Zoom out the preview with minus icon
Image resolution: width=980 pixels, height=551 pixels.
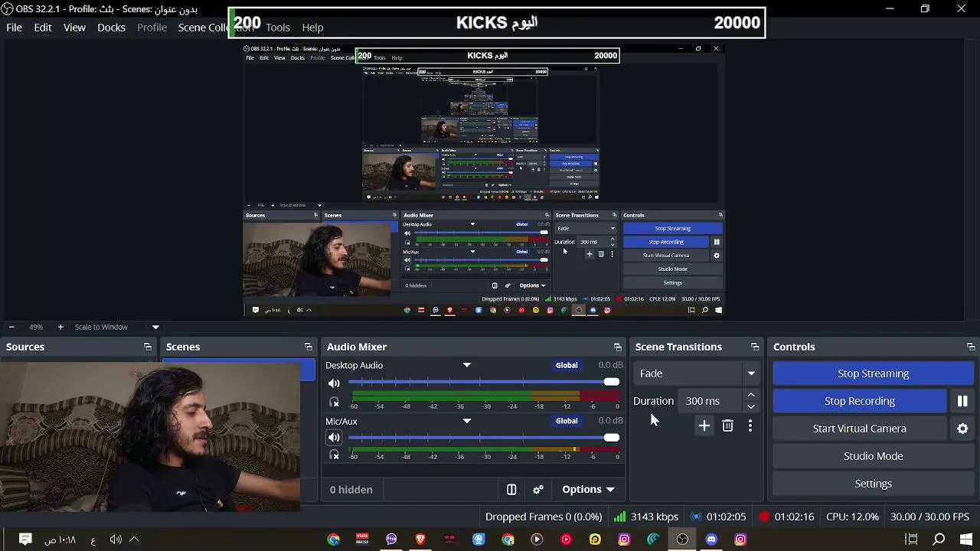(x=11, y=327)
